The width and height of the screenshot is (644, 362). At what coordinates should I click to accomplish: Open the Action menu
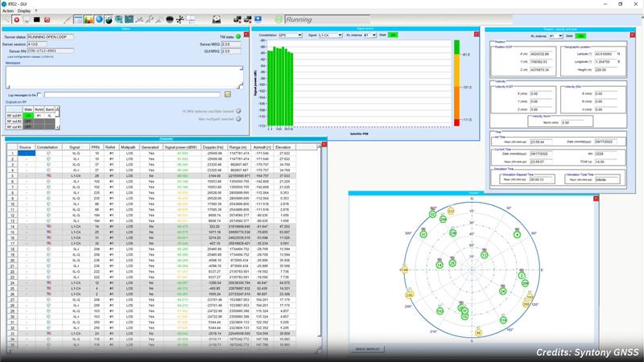coord(7,10)
